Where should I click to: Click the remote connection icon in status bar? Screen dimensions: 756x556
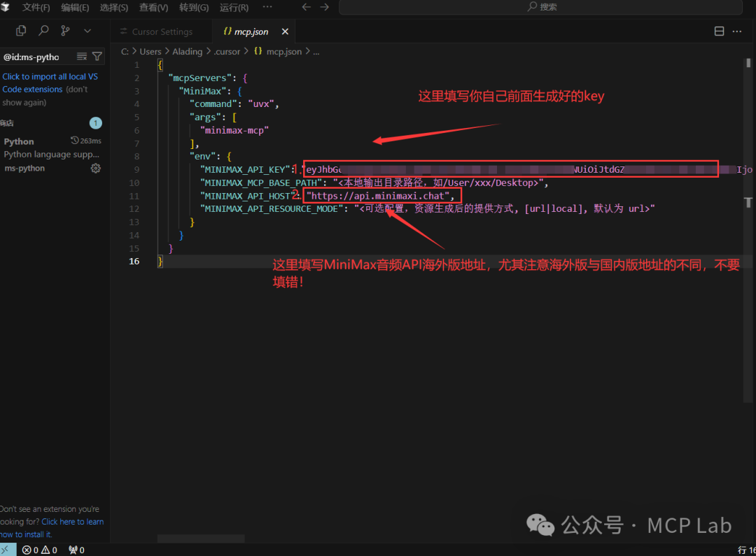coord(7,550)
